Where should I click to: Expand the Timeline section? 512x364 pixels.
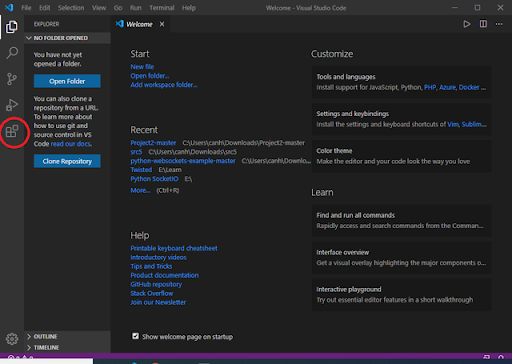67,347
